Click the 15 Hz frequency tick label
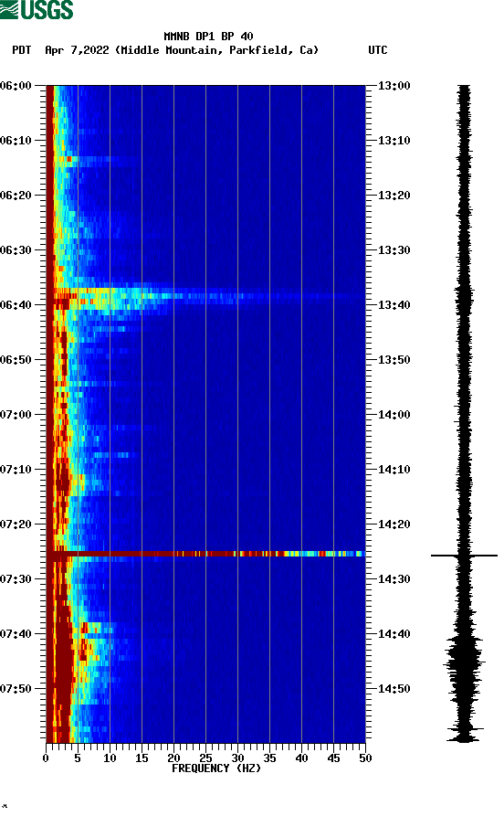Viewport: 504px width, 816px height. click(x=142, y=758)
